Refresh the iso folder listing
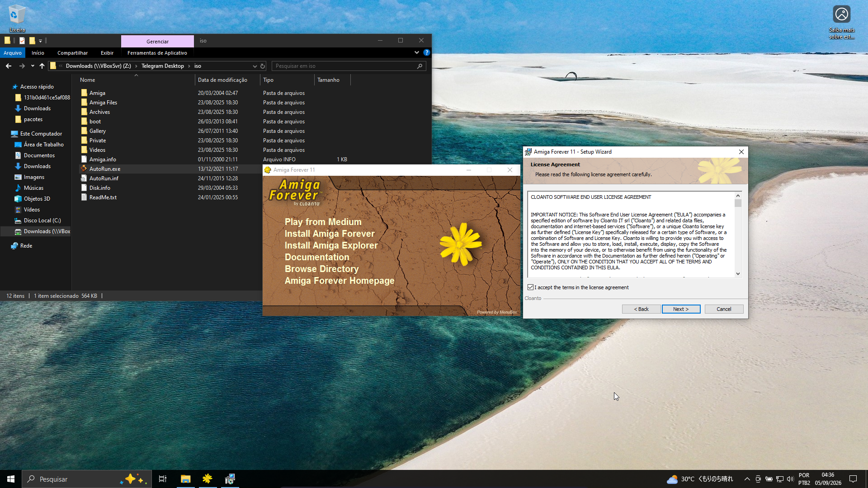868x488 pixels. point(263,66)
